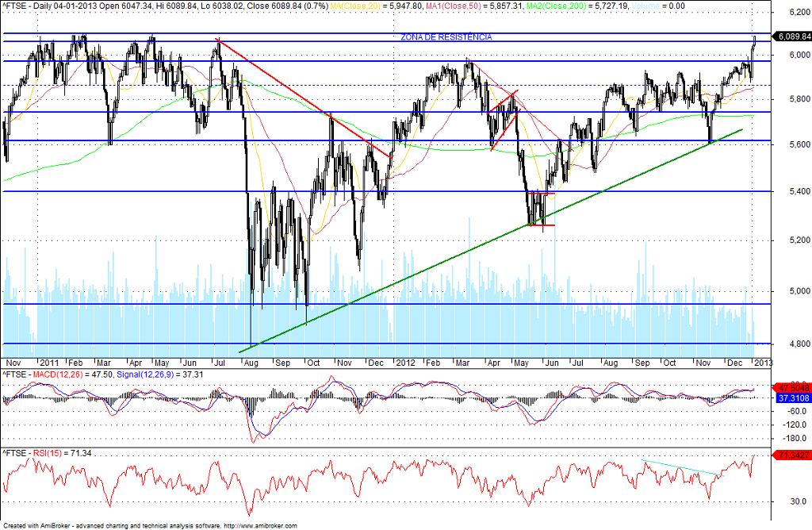This screenshot has width=812, height=530.
Task: Click the 2011 year label on time axis
Action: 49,363
